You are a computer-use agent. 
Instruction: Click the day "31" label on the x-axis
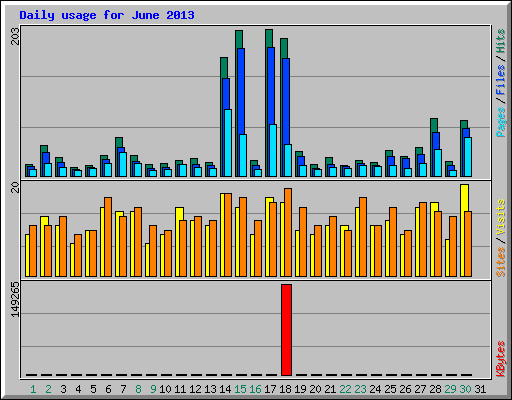480,389
